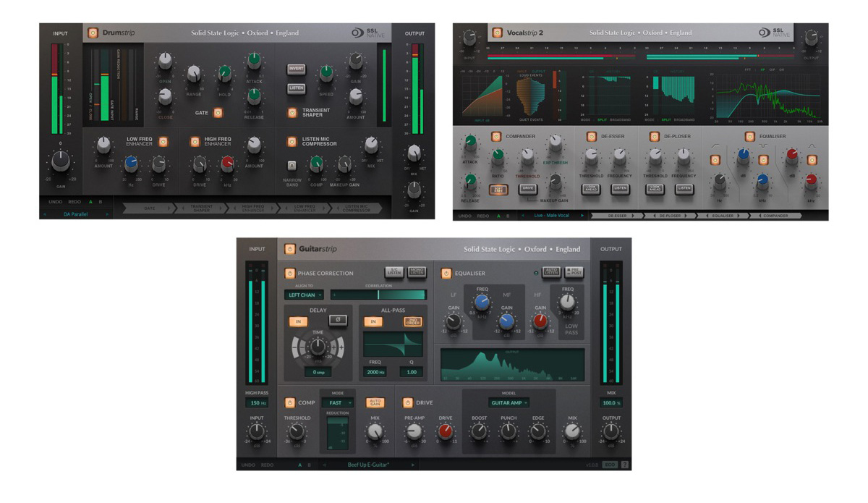Image resolution: width=868 pixels, height=503 pixels.
Task: Toggle Vocalstrip EQ notch band power icon
Action: point(762,160)
